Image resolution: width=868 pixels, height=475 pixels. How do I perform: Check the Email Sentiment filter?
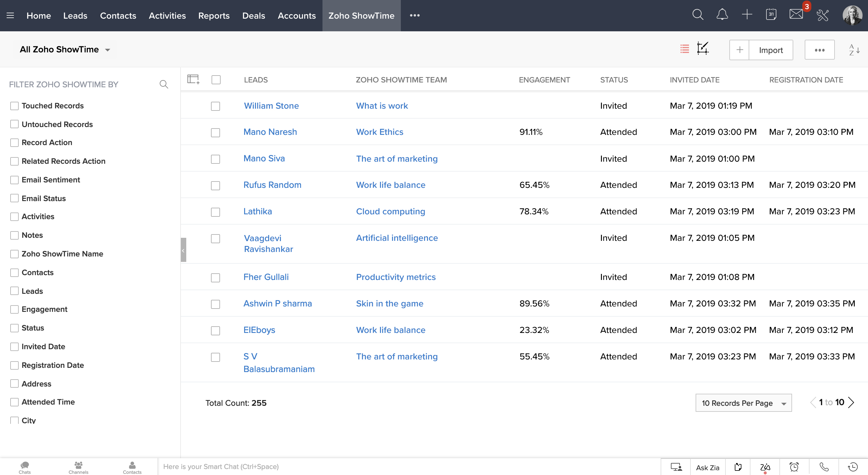tap(14, 180)
